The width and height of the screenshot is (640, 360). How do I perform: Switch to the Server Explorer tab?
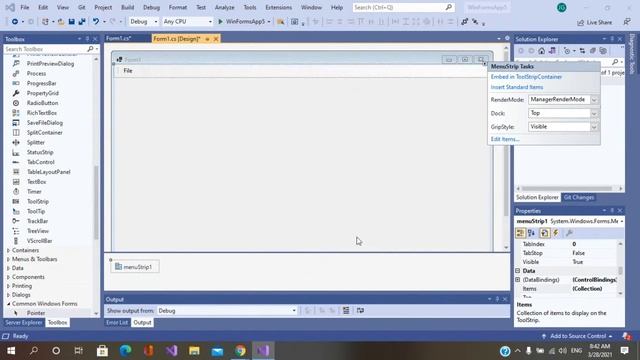(x=24, y=322)
